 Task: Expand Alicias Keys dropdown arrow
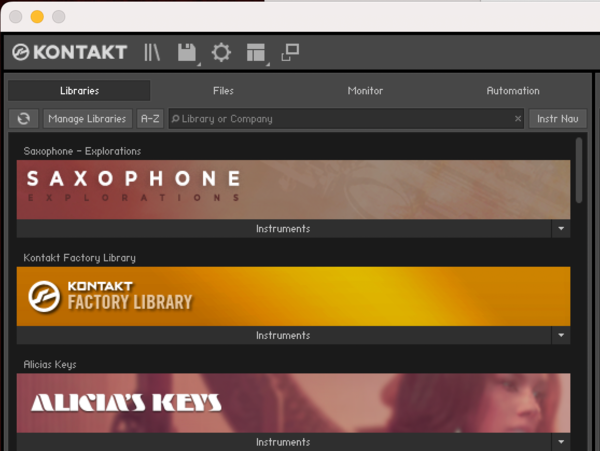coord(561,442)
